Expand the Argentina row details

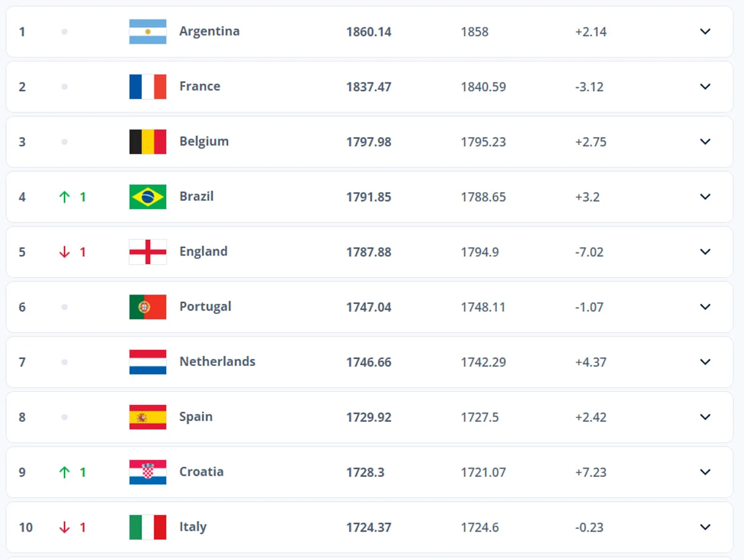point(705,32)
